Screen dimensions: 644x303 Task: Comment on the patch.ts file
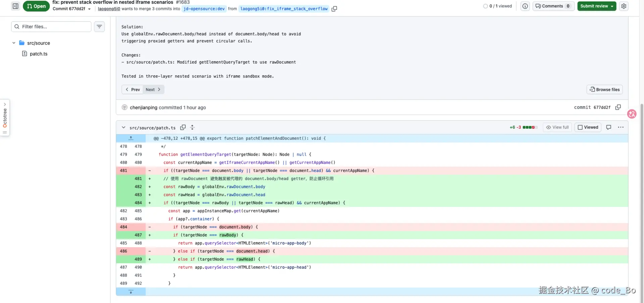click(608, 127)
